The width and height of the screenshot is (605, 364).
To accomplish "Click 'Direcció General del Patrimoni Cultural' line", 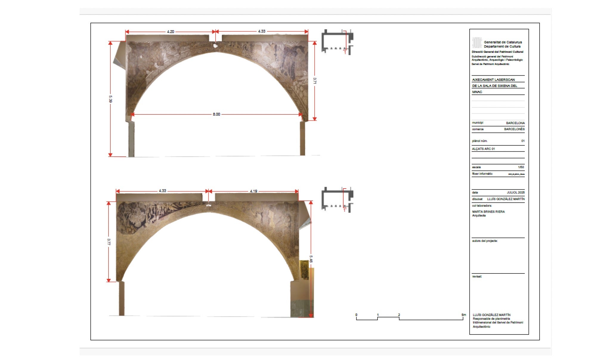I will tap(497, 52).
